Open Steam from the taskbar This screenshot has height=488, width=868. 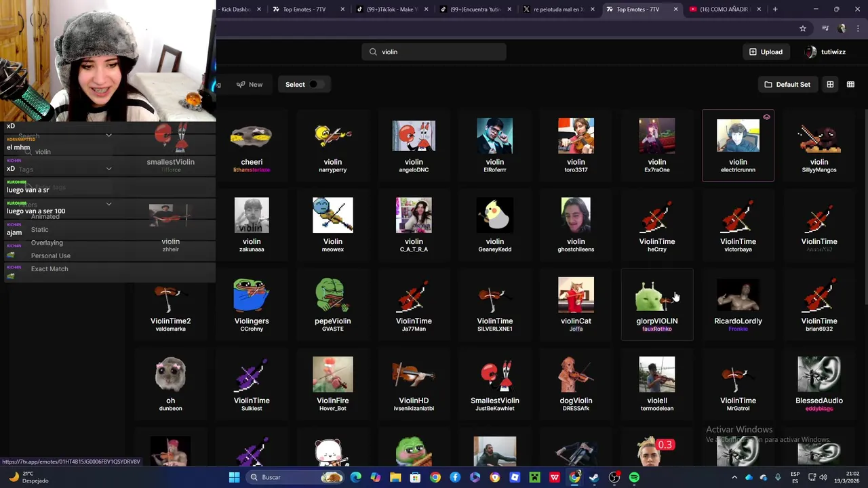(x=594, y=477)
